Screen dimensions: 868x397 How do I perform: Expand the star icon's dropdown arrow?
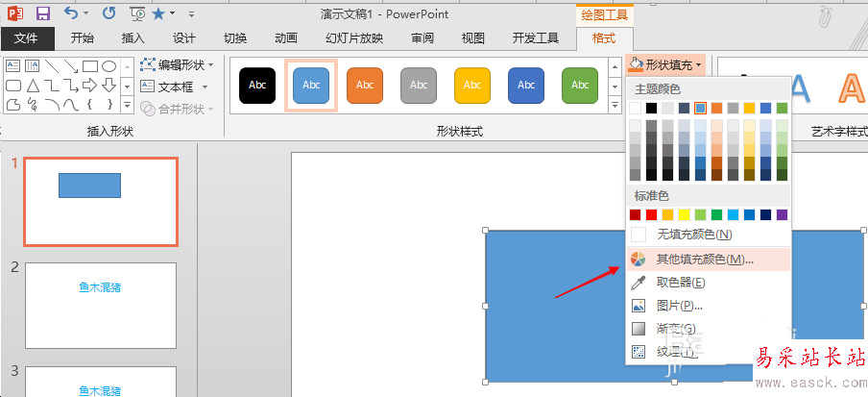(x=172, y=13)
